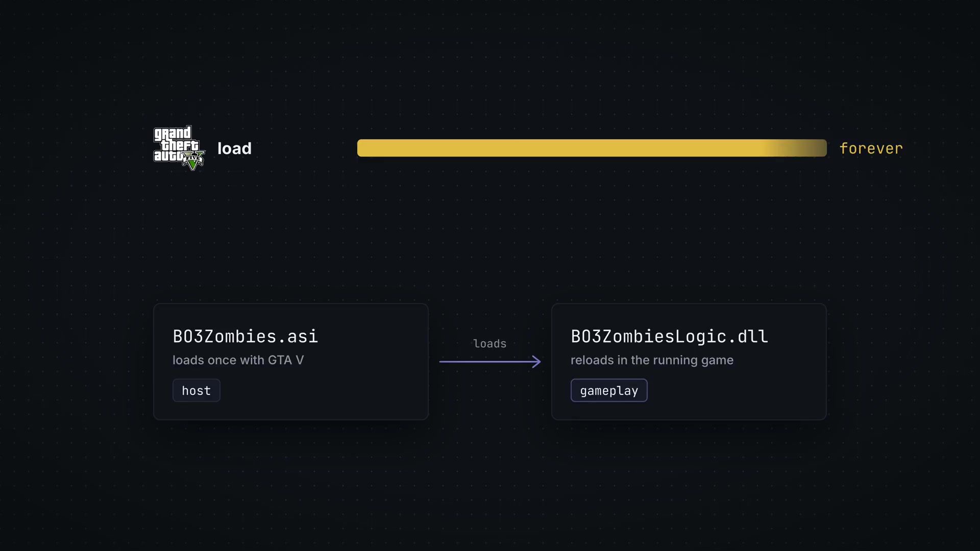Click the yellow load progress bar
The width and height of the screenshot is (980, 551).
tap(592, 148)
